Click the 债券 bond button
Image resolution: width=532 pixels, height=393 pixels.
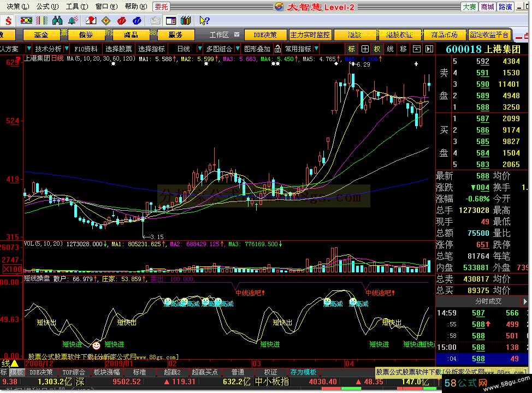click(86, 35)
